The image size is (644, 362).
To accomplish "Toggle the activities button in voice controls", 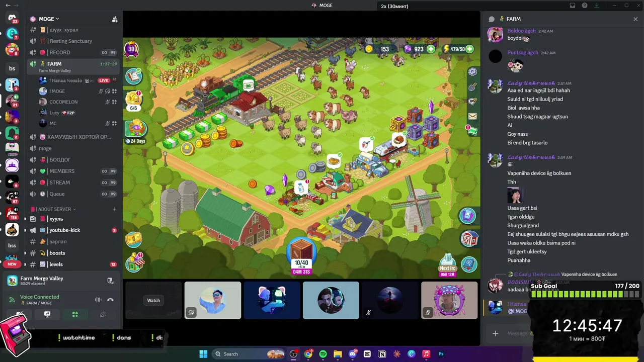I will (75, 314).
